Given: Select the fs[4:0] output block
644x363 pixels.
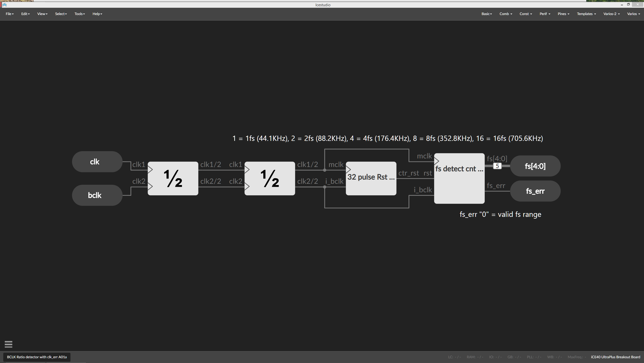Looking at the screenshot, I should 535,166.
